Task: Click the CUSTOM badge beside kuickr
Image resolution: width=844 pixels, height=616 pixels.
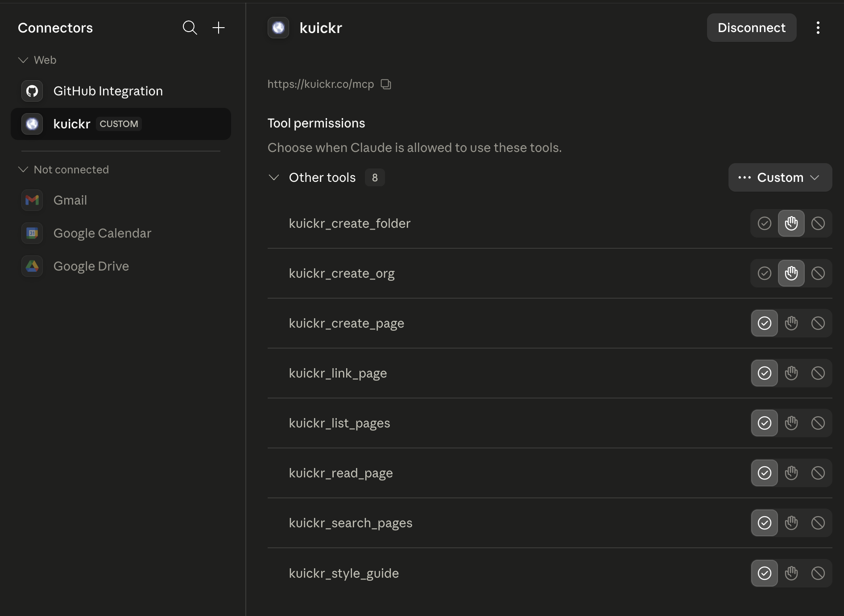Action: point(119,124)
